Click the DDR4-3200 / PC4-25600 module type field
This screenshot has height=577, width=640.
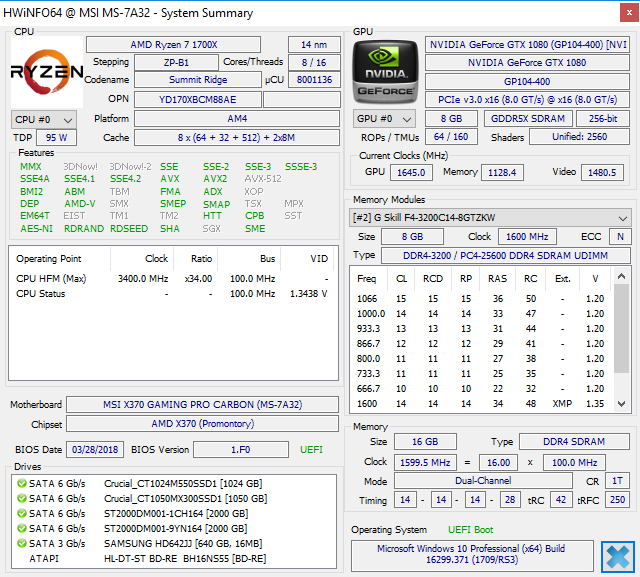click(x=506, y=255)
